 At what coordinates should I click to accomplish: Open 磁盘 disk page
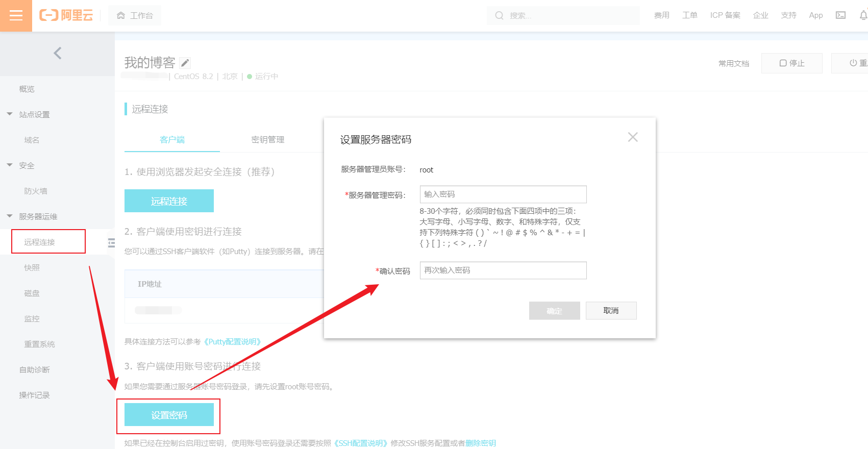pos(32,293)
